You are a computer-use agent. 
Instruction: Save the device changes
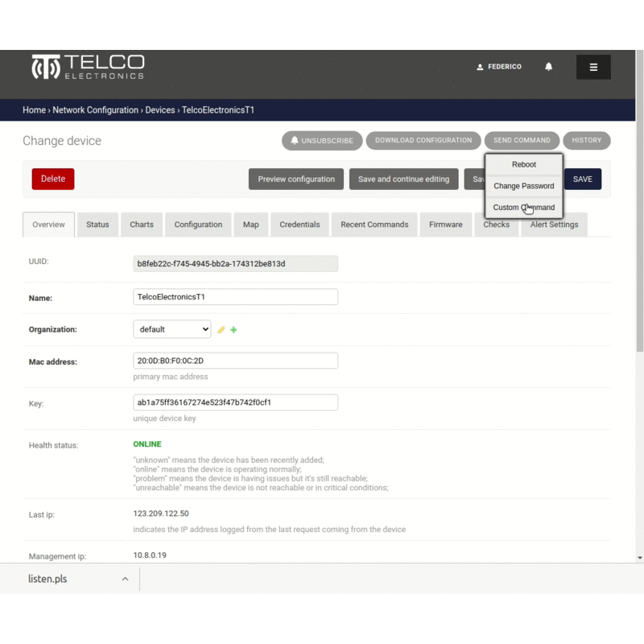click(582, 179)
